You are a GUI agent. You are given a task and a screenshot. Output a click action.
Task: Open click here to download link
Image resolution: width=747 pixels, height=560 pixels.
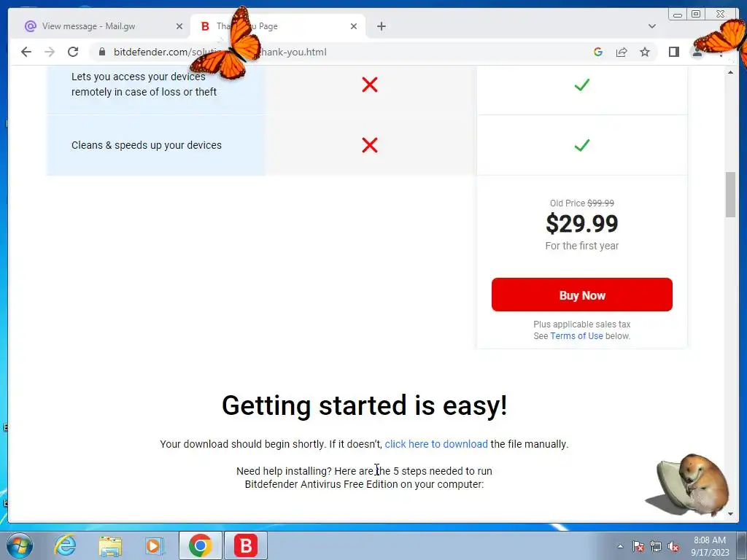[x=436, y=444]
